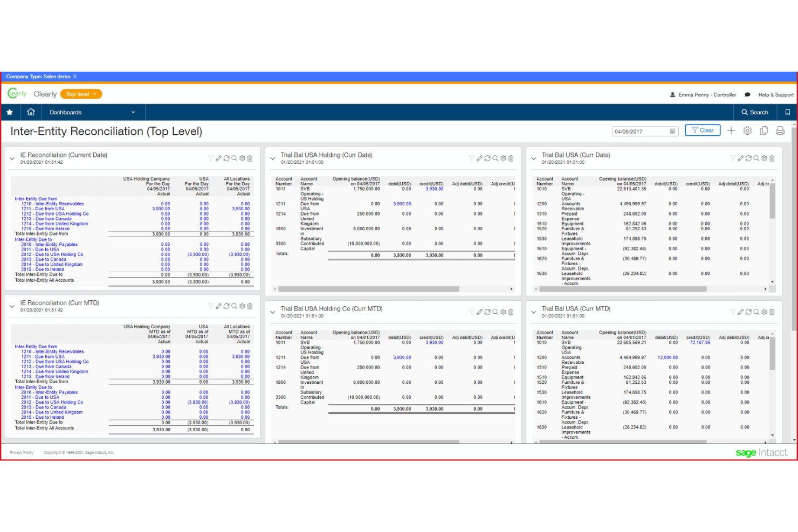The image size is (798, 532).
Task: Refresh the IE Reconciliation (Current Date) panel
Action: (x=226, y=158)
